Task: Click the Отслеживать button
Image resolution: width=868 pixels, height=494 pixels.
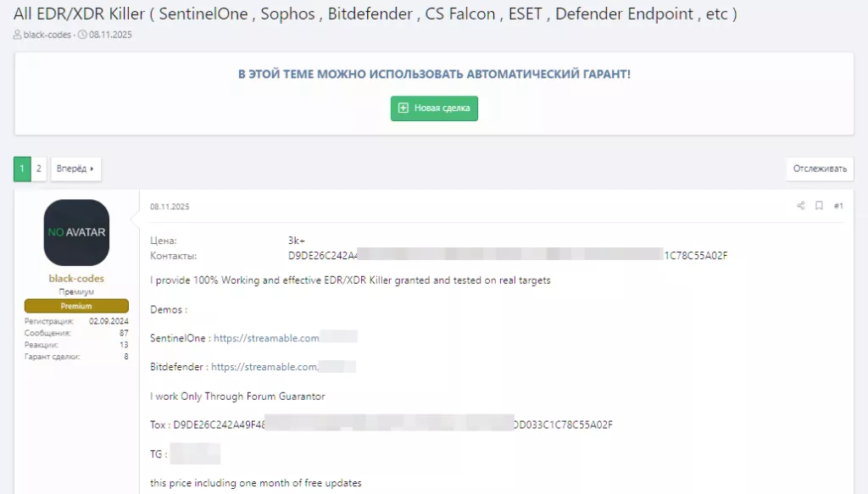Action: 819,169
